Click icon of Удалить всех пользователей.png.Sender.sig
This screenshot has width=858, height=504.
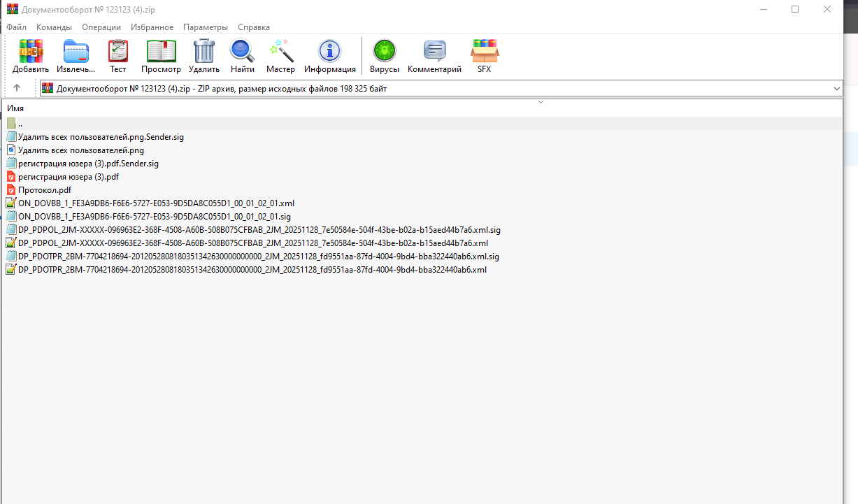pos(11,137)
